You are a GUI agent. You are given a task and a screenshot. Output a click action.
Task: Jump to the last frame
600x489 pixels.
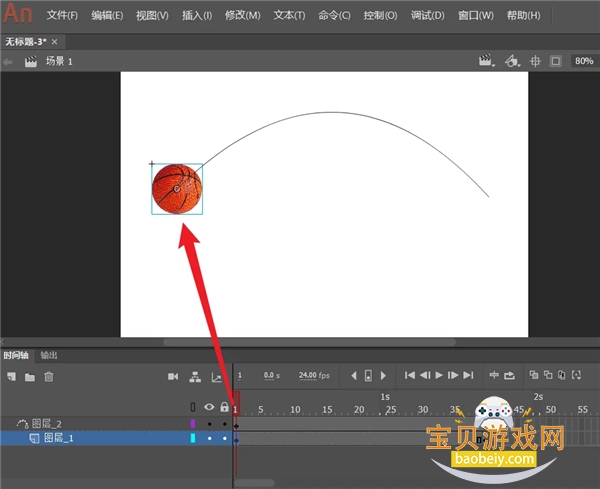pos(468,375)
